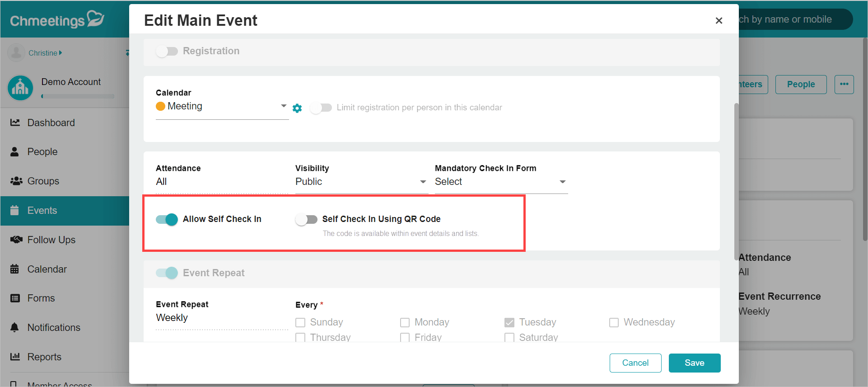Check the Wednesday checkbox
This screenshot has height=387, width=868.
(614, 322)
